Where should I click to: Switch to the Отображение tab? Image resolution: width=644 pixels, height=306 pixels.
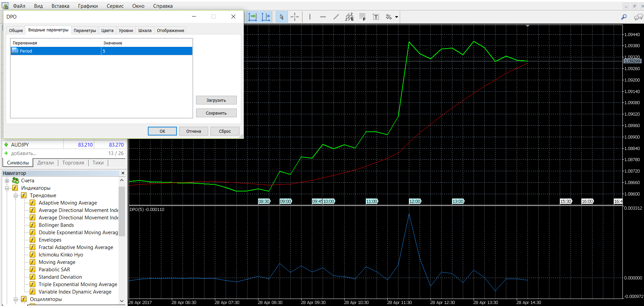point(170,30)
